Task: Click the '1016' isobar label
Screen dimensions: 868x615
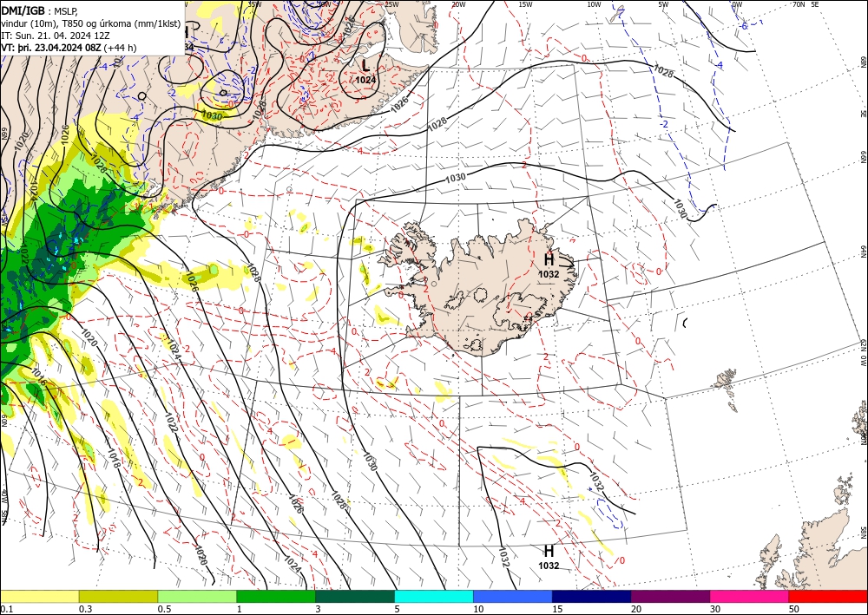Action: tap(39, 377)
